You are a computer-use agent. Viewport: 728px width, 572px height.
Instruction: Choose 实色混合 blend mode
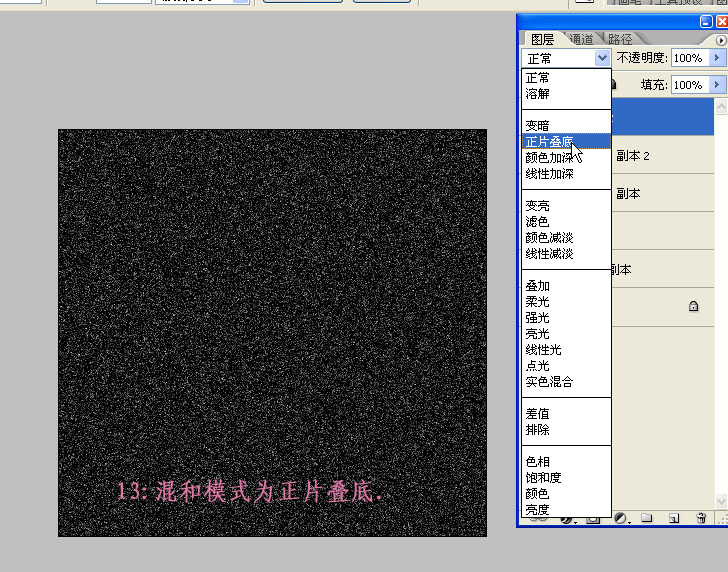tap(566, 382)
